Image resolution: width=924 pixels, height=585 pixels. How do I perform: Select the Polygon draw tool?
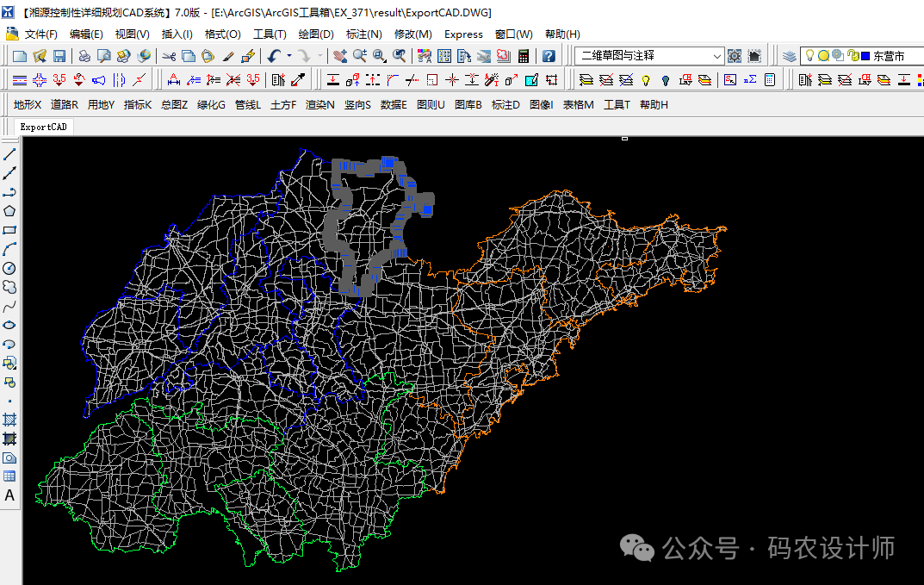tap(9, 211)
